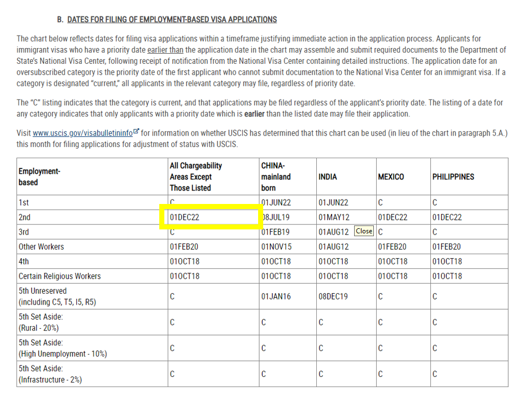Click C in Philippines Infrastructure 2% row
The width and height of the screenshot is (532, 404).
point(435,374)
